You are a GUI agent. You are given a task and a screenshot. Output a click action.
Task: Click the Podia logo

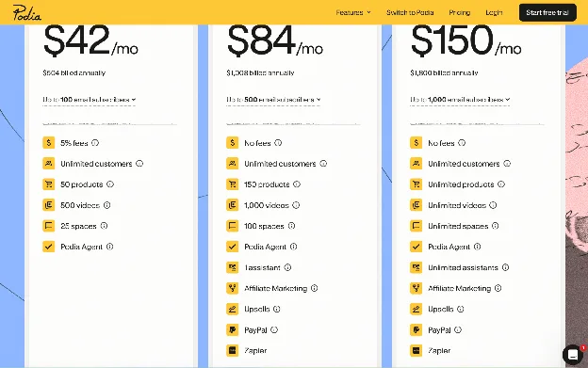(27, 13)
